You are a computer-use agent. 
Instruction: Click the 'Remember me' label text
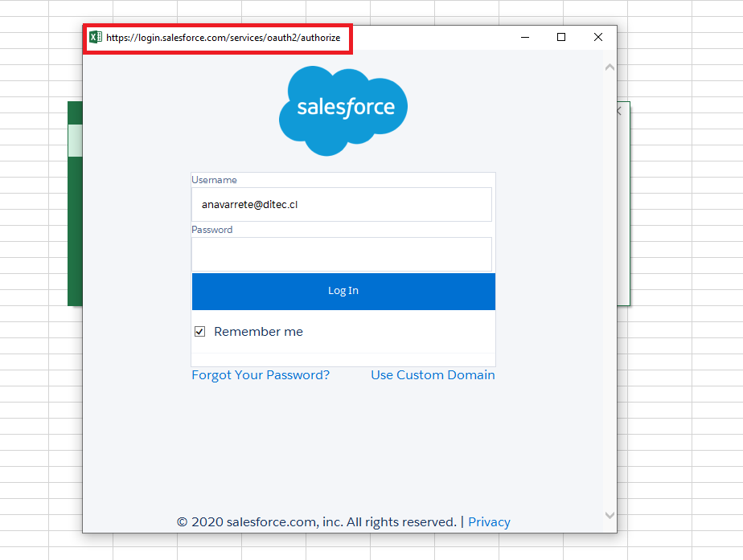pyautogui.click(x=258, y=331)
